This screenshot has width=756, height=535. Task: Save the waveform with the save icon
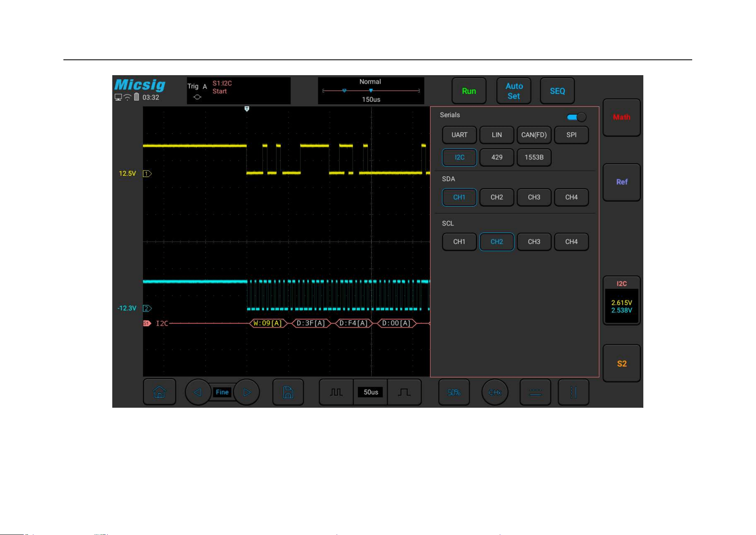288,392
